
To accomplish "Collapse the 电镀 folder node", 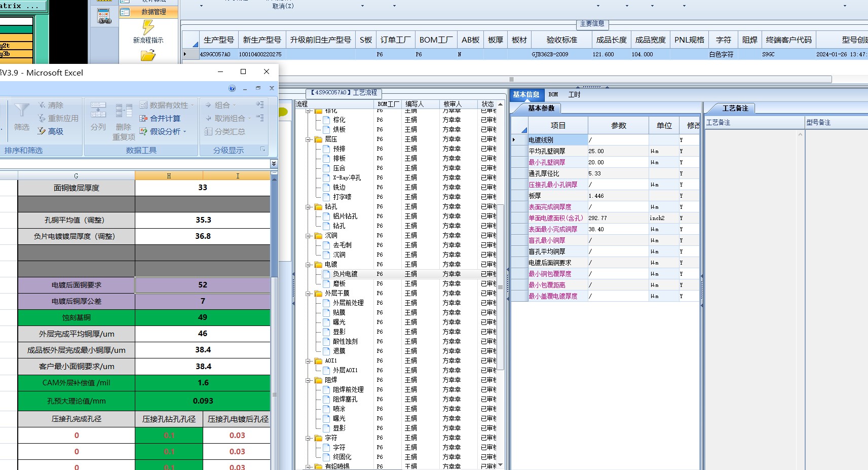I will point(308,265).
